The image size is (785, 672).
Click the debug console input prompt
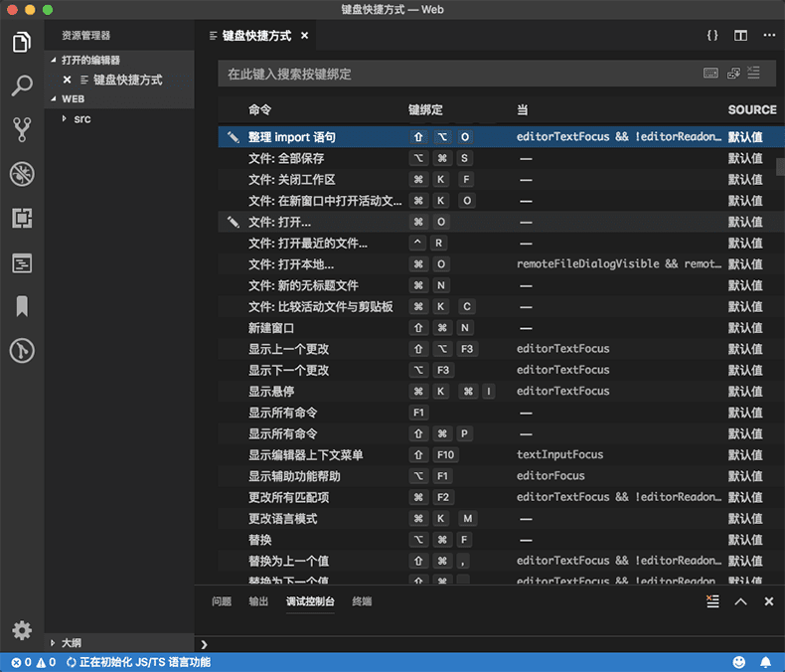[490, 644]
